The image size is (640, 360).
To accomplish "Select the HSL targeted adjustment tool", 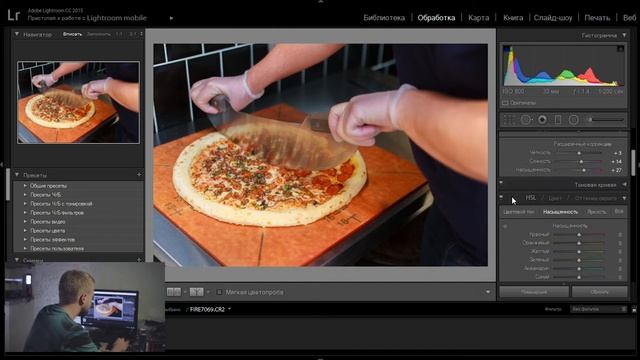I will point(505,226).
